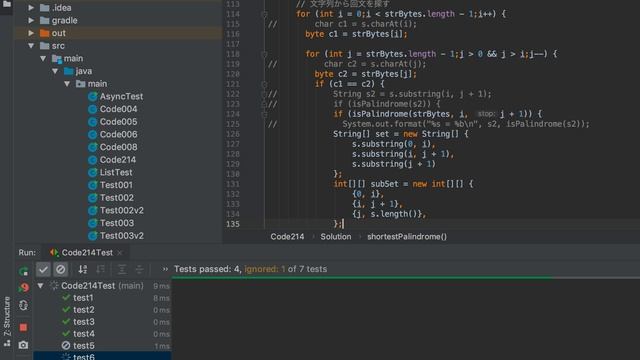Screen dimensions: 640x360
Task: Click the Code214Test run configuration icon
Action: point(54,253)
